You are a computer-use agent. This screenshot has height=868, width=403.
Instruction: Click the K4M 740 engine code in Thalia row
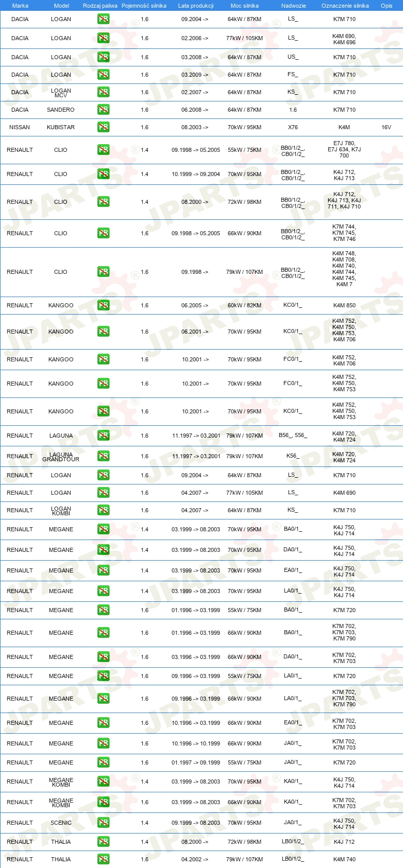click(x=344, y=859)
